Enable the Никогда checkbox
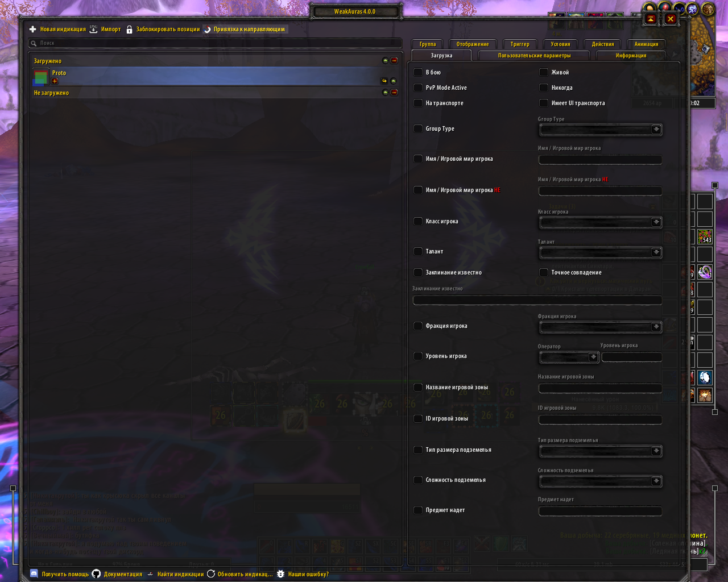The width and height of the screenshot is (728, 582). (x=544, y=88)
